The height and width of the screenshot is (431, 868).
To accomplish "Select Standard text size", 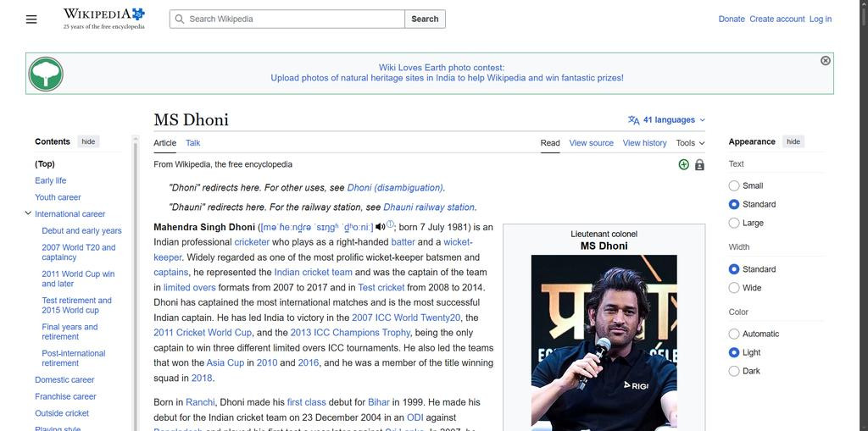I will click(734, 204).
